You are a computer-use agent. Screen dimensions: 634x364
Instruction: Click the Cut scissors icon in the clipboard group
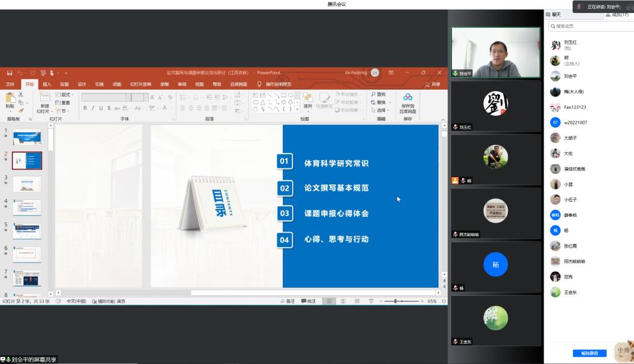pyautogui.click(x=20, y=95)
